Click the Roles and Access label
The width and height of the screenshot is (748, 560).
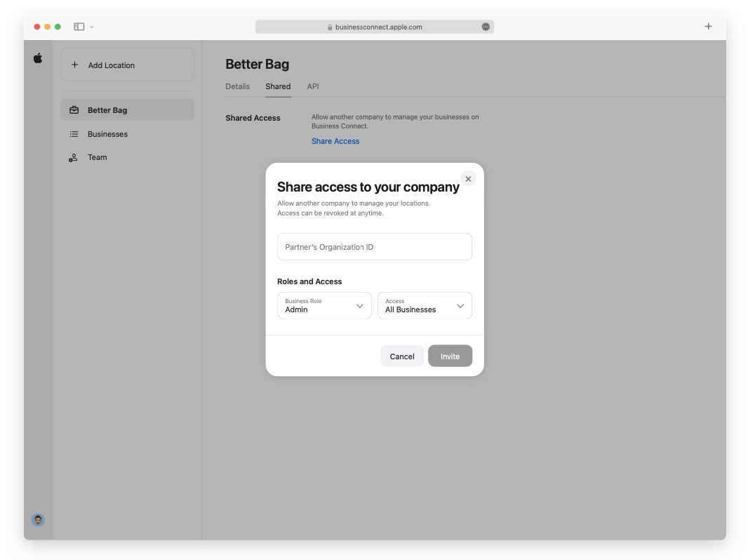point(309,281)
